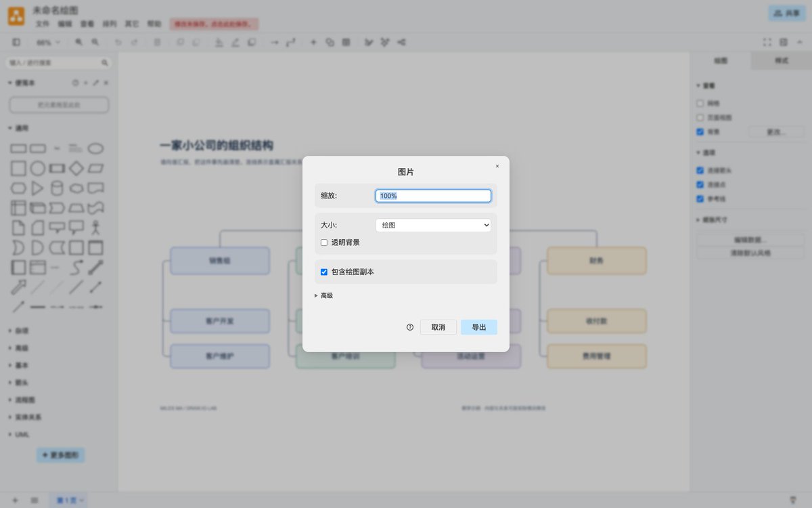Screen dimensions: 812x508
Task: Select the triangle shape in 通用 palette
Action: click(x=38, y=188)
